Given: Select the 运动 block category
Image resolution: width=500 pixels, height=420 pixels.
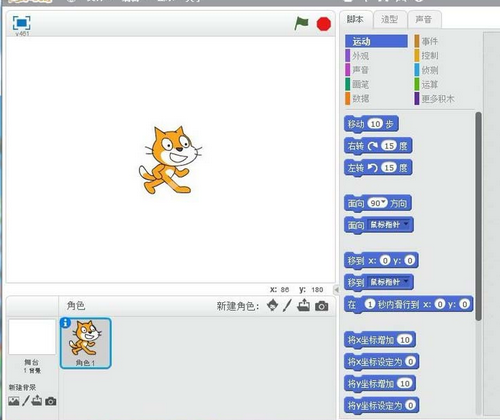Looking at the screenshot, I should (376, 41).
